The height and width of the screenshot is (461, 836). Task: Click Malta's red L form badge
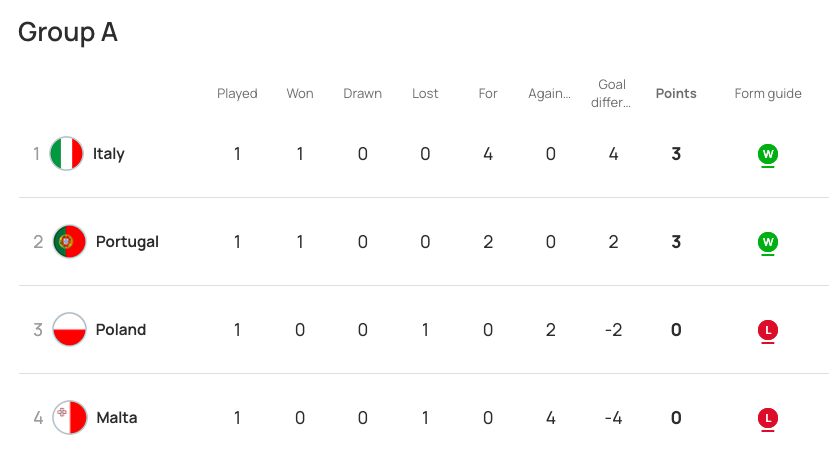point(767,418)
